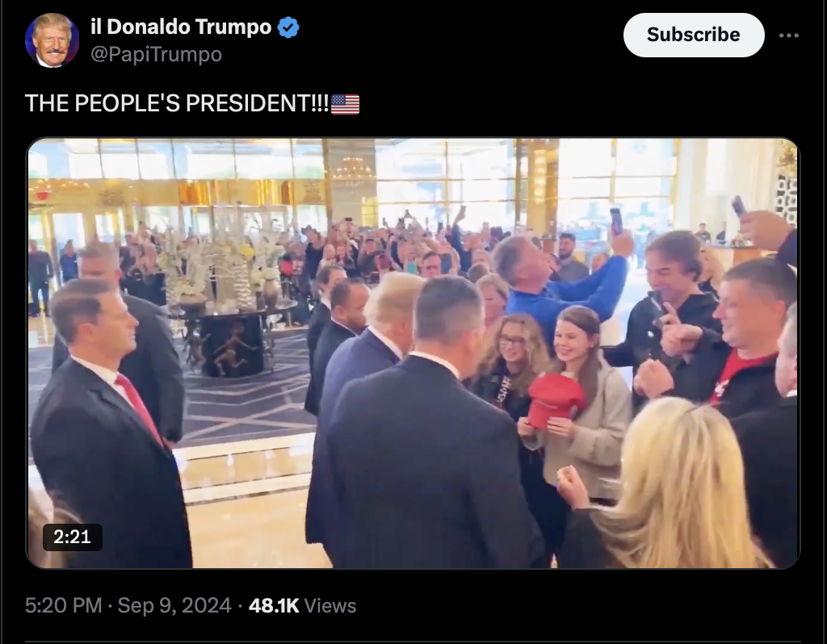Viewport: 827px width, 644px height.
Task: Click the 5:20 PM timestamp
Action: pos(63,605)
